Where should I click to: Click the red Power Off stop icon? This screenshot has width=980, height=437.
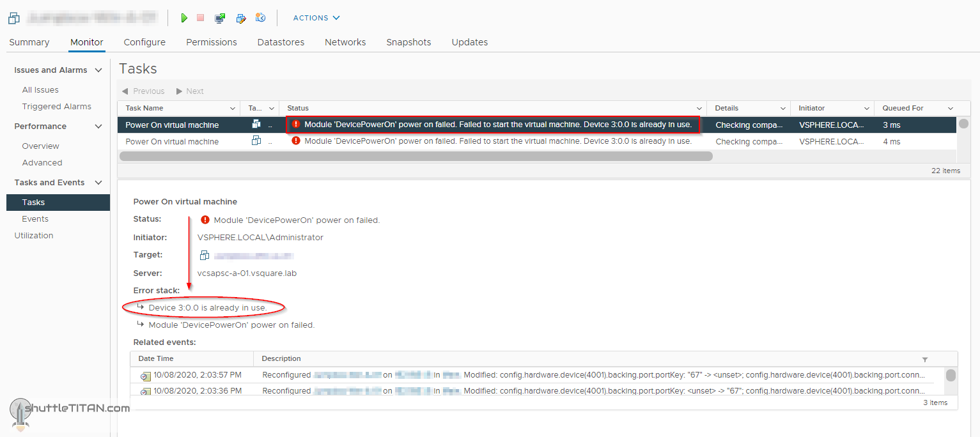click(x=200, y=18)
